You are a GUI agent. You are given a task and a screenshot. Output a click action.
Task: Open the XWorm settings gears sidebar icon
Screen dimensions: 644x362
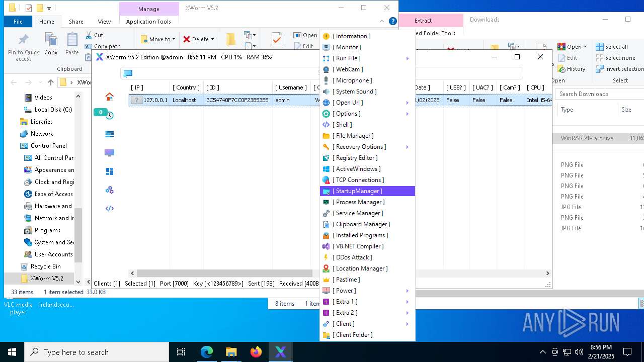point(109,190)
